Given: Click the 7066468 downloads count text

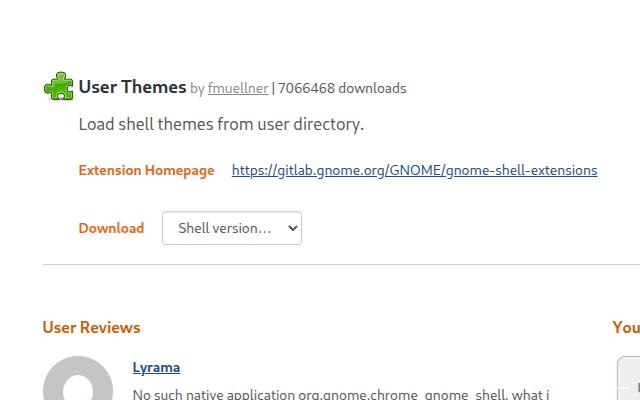Looking at the screenshot, I should pyautogui.click(x=342, y=88).
